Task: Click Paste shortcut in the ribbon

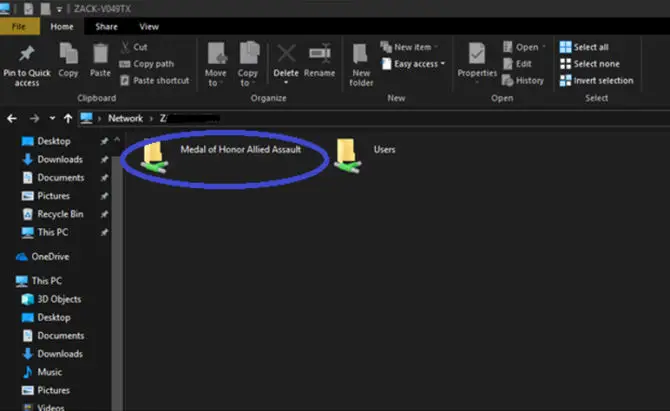Action: coord(155,80)
